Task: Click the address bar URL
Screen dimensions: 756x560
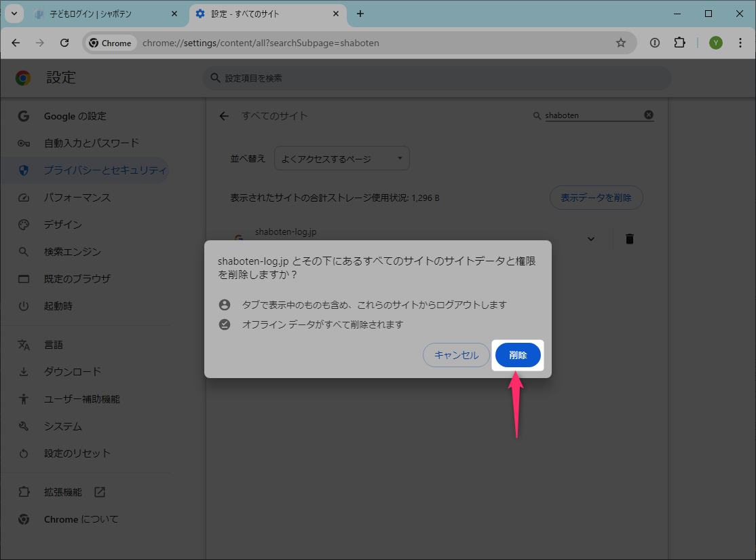Action: click(261, 43)
